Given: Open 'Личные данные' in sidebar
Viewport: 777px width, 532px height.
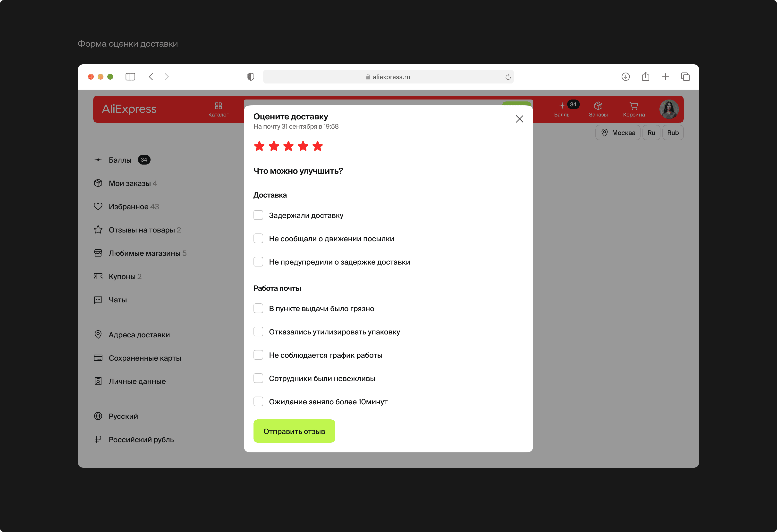Looking at the screenshot, I should [130, 381].
